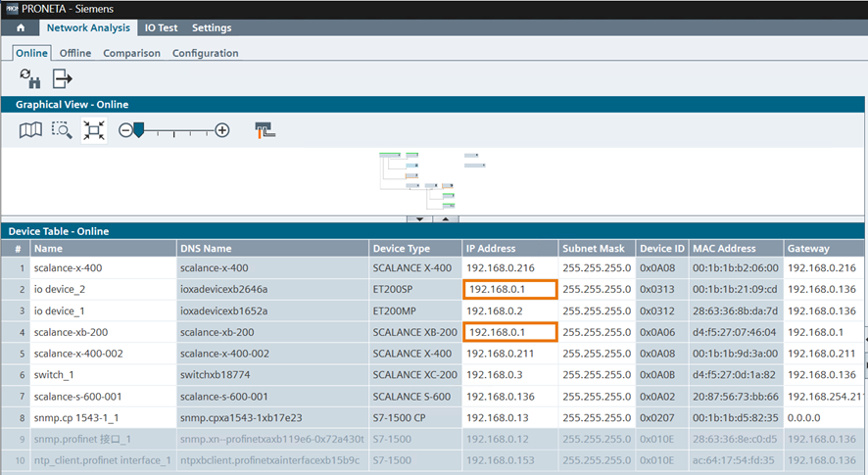Select the ntp_client.profinet interface_1 name cell

104,460
